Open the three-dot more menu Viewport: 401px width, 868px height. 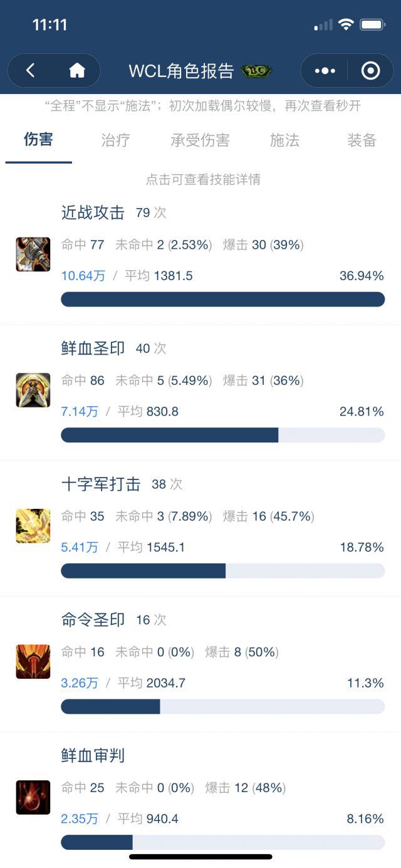(x=325, y=71)
